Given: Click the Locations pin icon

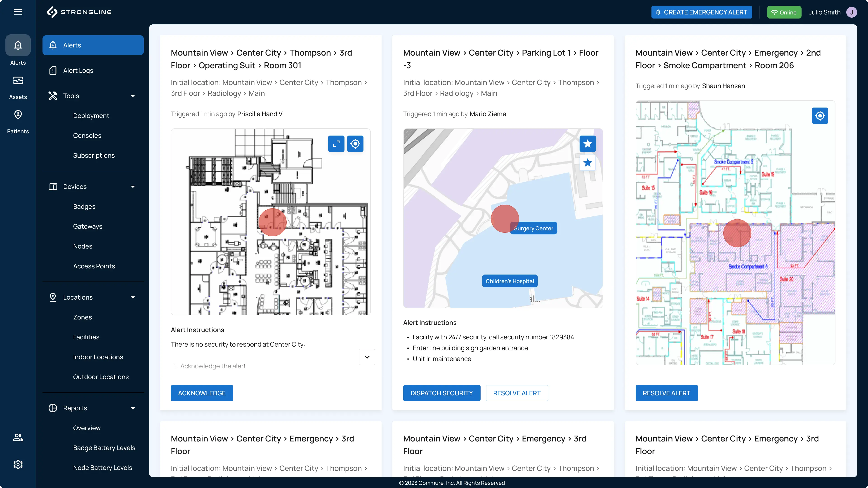Looking at the screenshot, I should tap(53, 297).
